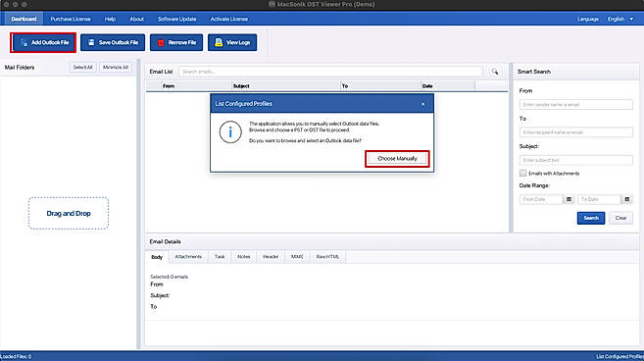Click the Add Outlook File button
The height and width of the screenshot is (361, 644).
[x=43, y=43]
